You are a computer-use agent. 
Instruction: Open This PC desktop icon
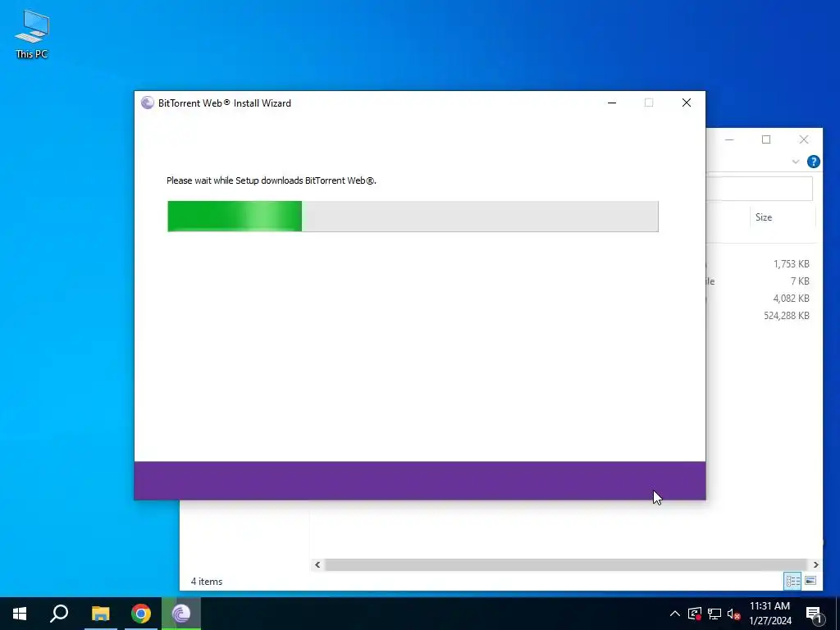click(x=32, y=34)
